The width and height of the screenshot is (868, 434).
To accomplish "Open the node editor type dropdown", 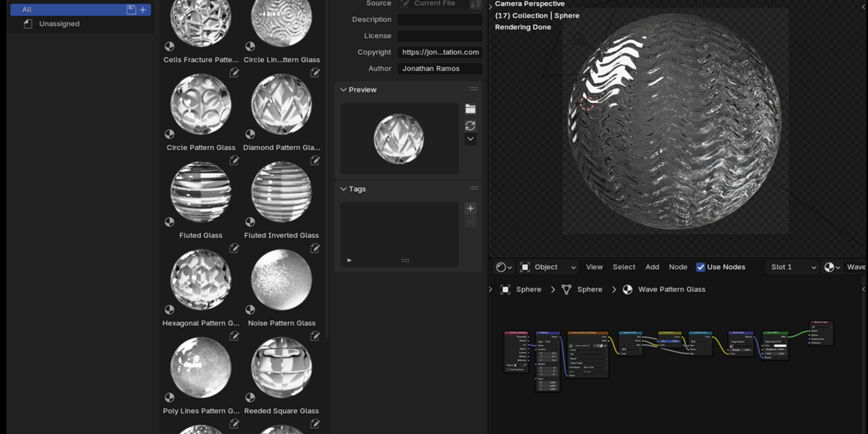I will 504,267.
